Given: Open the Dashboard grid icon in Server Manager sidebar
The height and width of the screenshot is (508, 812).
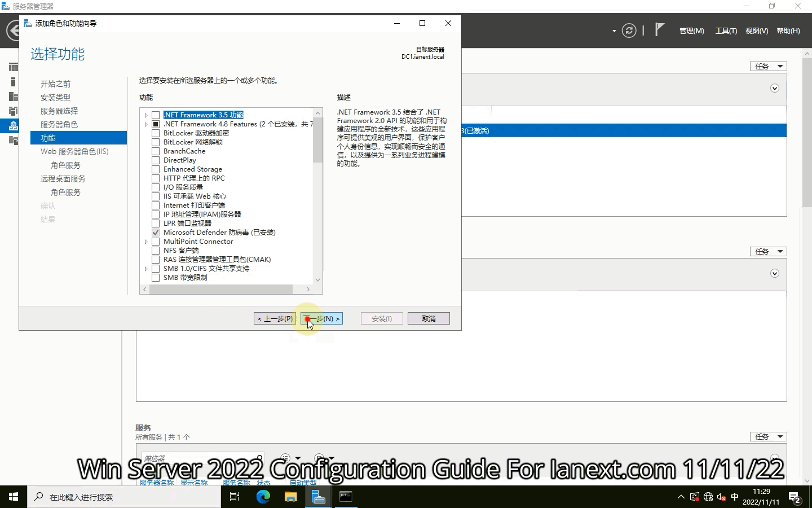Looking at the screenshot, I should tap(13, 67).
